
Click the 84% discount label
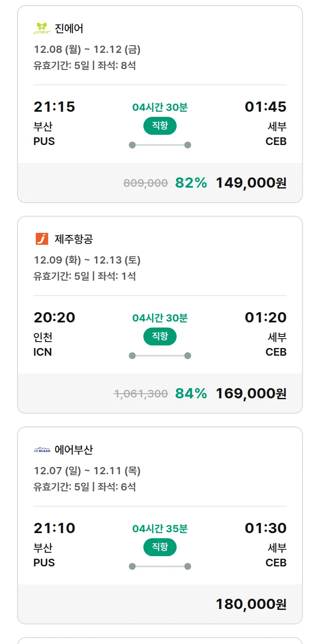point(191,393)
